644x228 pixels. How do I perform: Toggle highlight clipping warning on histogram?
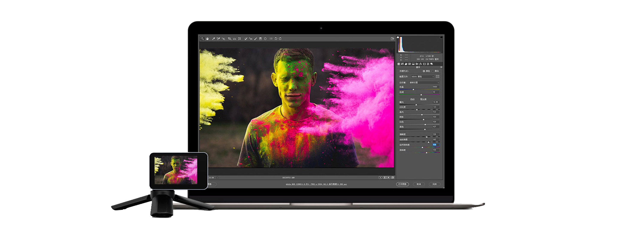pyautogui.click(x=442, y=37)
